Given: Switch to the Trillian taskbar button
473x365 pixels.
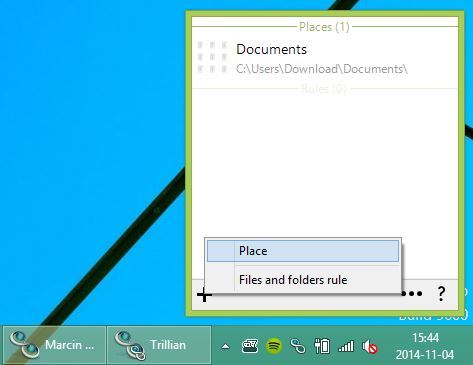Looking at the screenshot, I should [x=159, y=345].
